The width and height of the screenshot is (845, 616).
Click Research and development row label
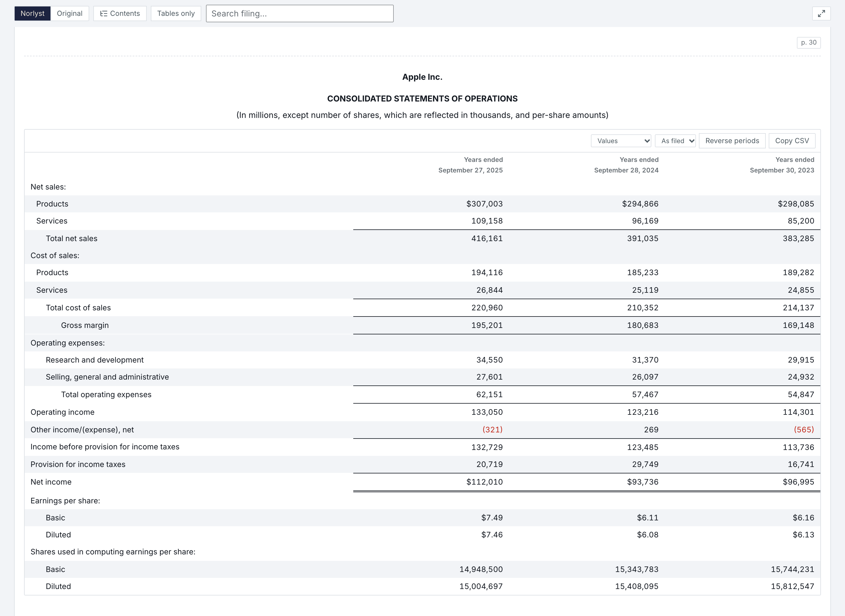click(x=95, y=360)
